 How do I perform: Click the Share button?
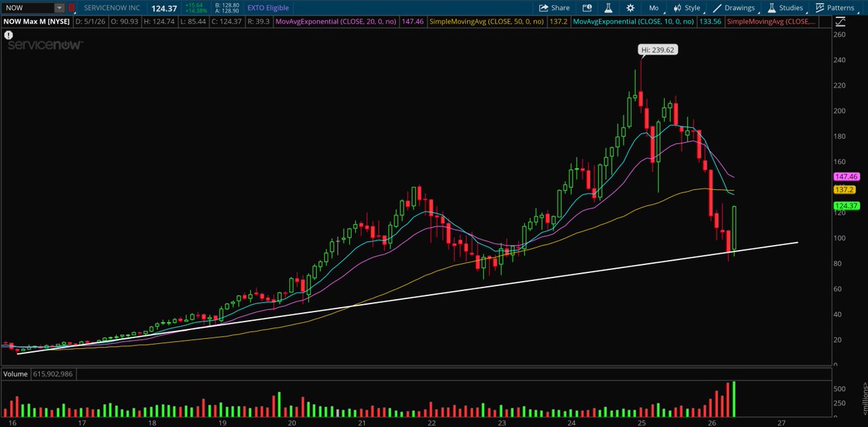553,8
